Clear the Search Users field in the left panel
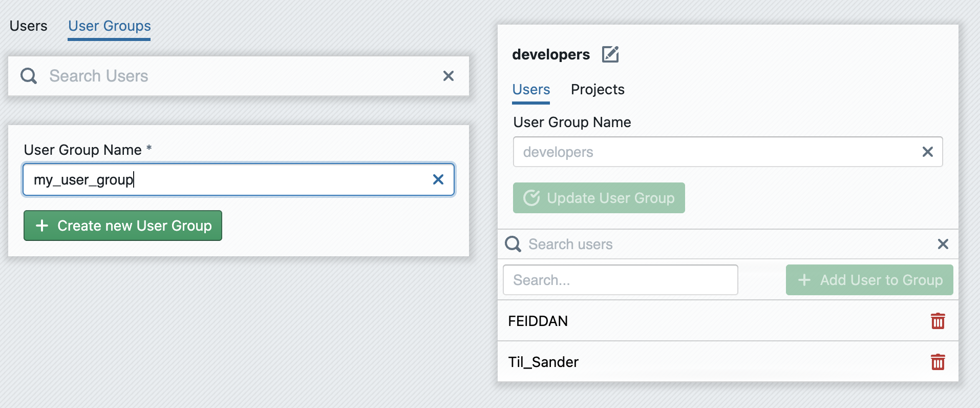980x408 pixels. (448, 76)
